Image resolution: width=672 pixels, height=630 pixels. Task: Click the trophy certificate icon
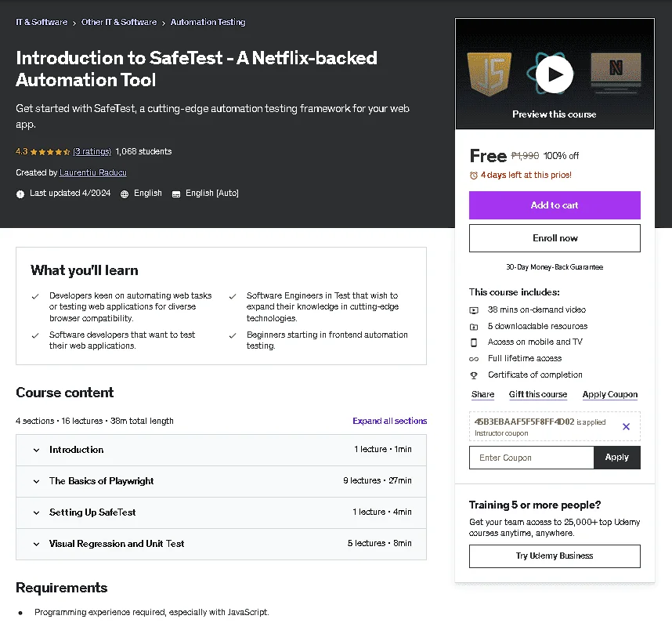(474, 375)
